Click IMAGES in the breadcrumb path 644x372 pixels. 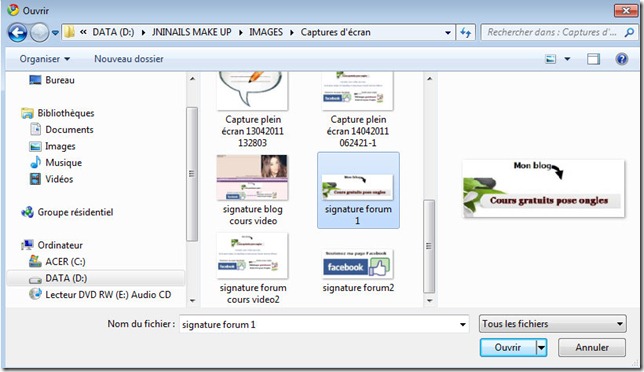coord(266,32)
